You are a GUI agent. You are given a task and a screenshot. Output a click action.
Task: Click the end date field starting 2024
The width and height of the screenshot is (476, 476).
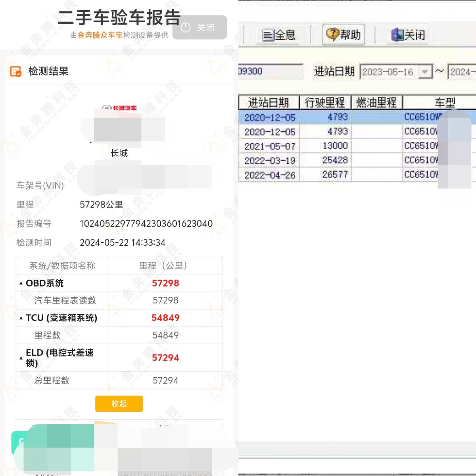(462, 72)
